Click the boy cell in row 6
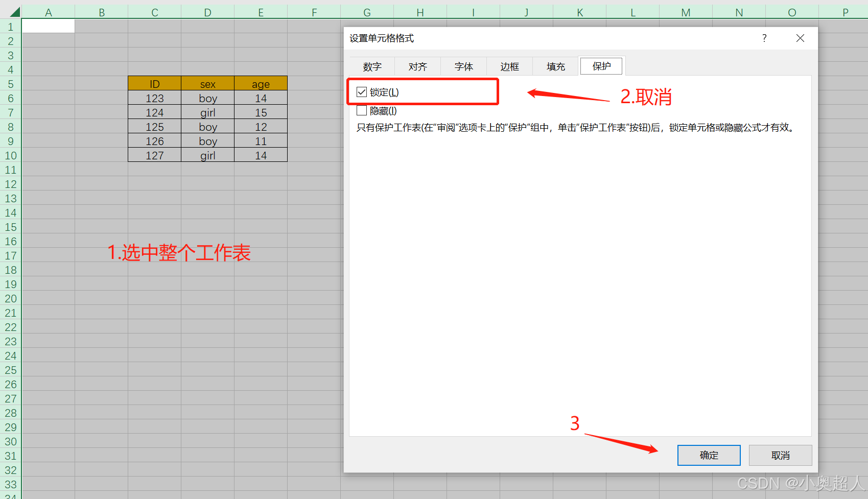The height and width of the screenshot is (499, 868). point(208,98)
